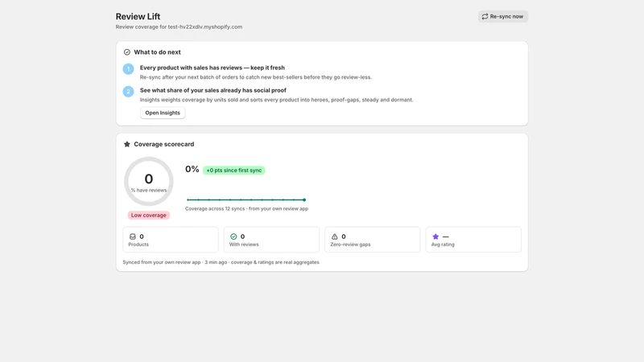Click the end dot of the coverage trend line
Viewport: 644px width, 362px height.
coord(304,200)
